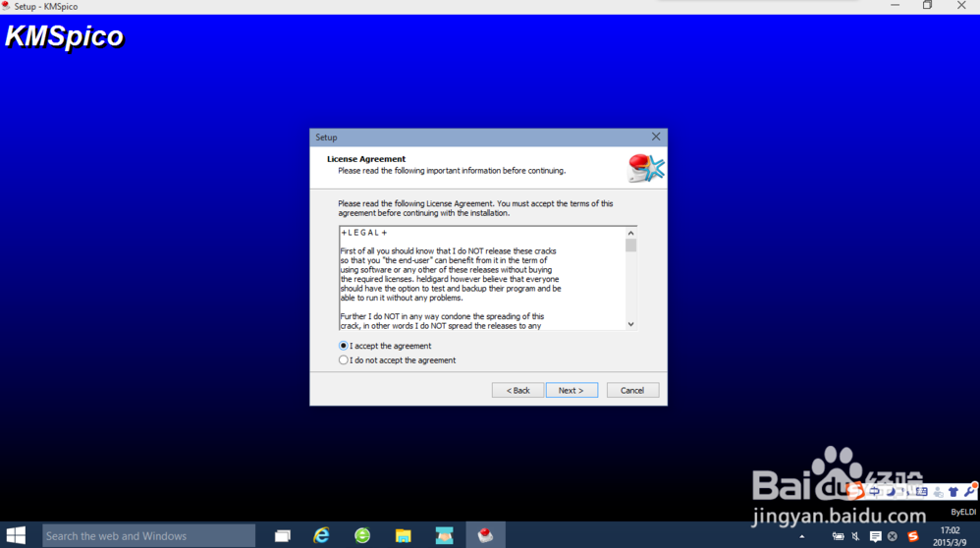Open the green browser icon in taskbar
The image size is (980, 548).
[362, 535]
